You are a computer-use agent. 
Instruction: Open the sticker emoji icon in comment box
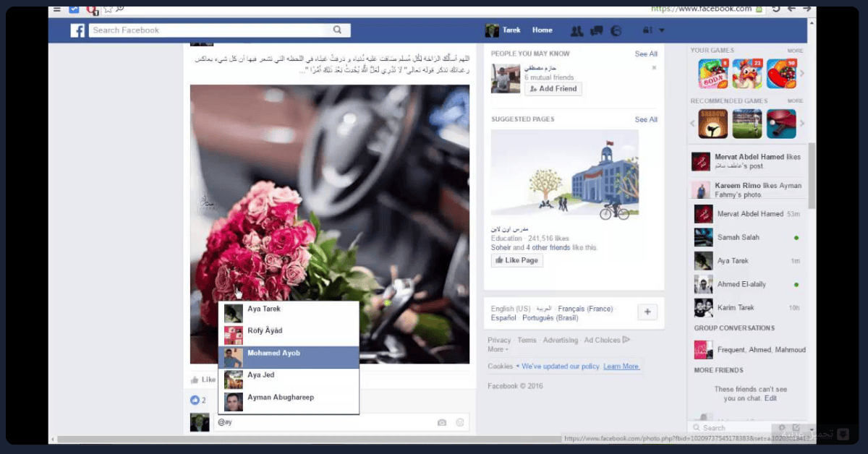click(x=459, y=423)
